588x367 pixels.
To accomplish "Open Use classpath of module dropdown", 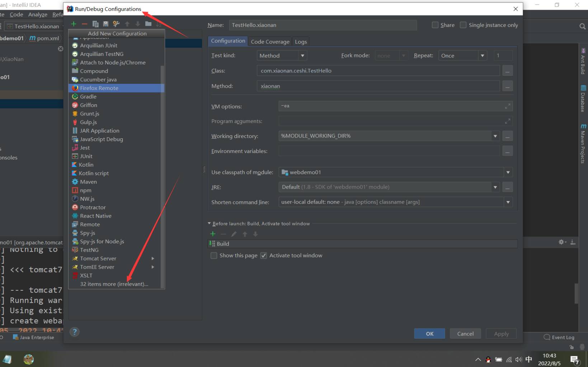I will coord(395,172).
